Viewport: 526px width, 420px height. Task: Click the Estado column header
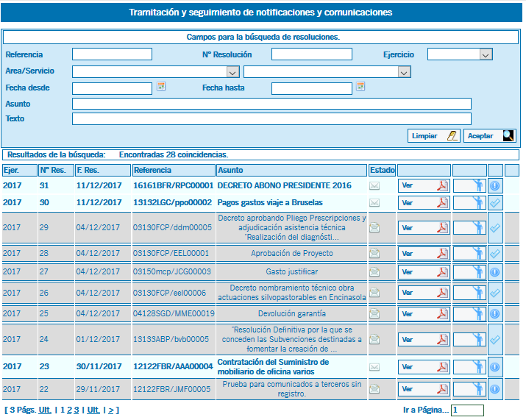382,171
